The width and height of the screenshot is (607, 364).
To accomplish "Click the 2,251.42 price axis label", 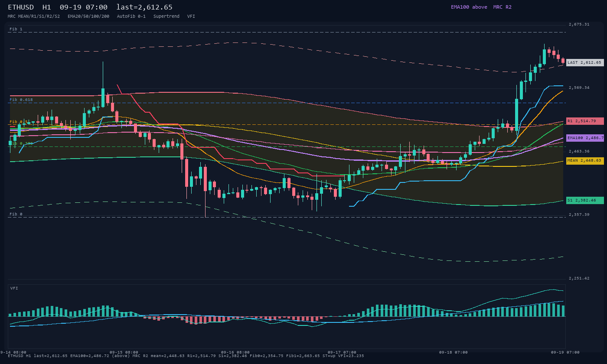I will coord(579,278).
